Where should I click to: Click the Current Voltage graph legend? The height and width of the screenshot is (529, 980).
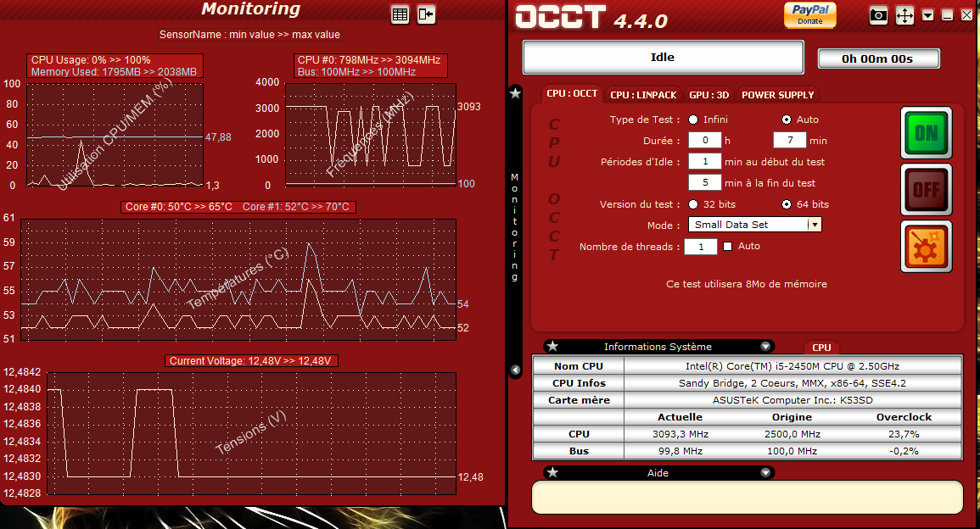[250, 361]
